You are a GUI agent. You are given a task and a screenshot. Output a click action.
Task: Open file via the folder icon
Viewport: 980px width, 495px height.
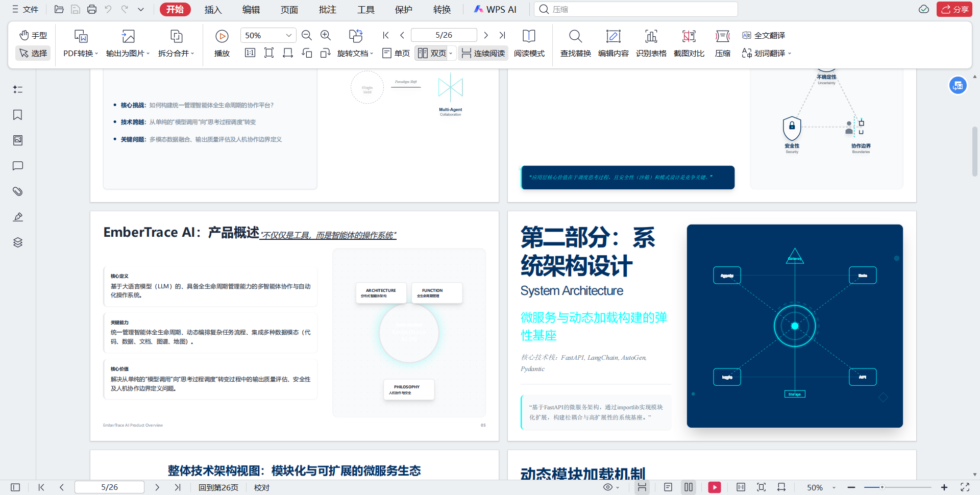click(x=59, y=9)
